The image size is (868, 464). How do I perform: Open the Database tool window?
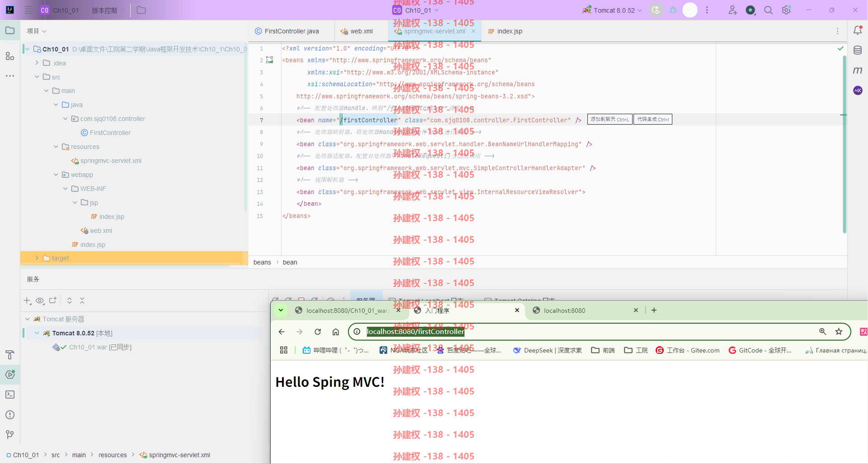(858, 50)
